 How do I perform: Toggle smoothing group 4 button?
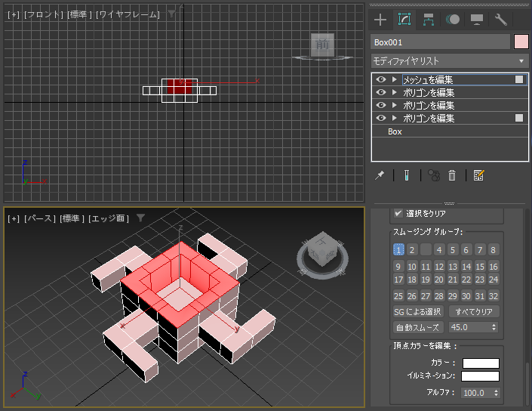tap(439, 250)
